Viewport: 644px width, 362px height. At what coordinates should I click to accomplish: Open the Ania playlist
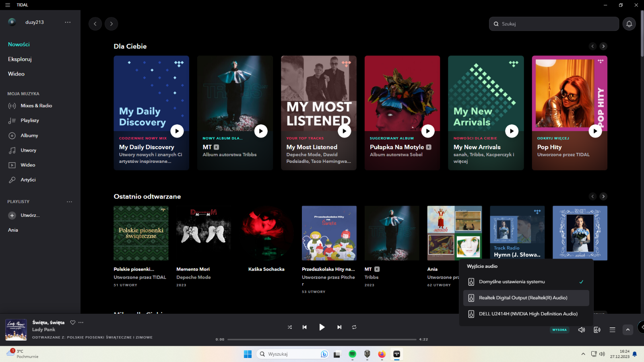point(13,230)
